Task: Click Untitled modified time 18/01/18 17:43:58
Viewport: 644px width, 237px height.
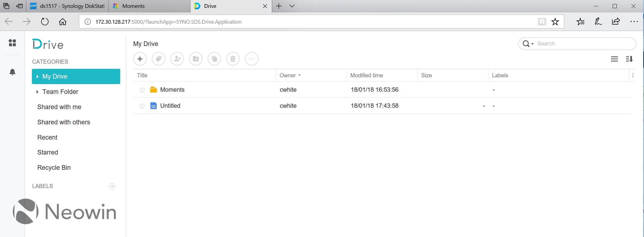Action: 374,106
